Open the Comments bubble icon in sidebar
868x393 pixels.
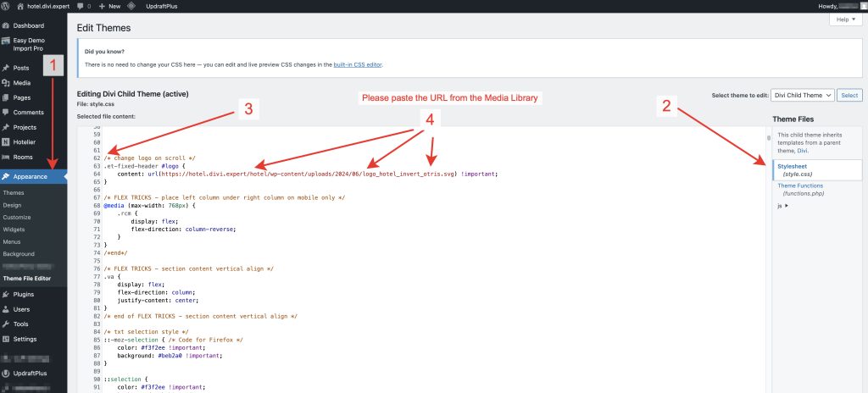6,113
